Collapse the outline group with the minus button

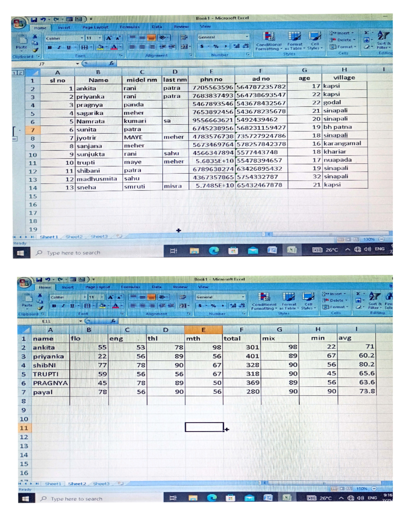[x=15, y=139]
